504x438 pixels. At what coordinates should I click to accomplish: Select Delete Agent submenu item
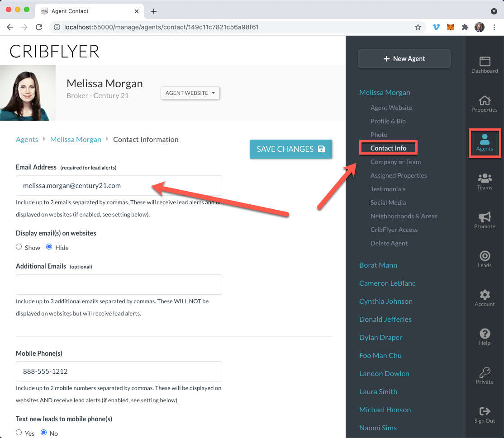(389, 243)
